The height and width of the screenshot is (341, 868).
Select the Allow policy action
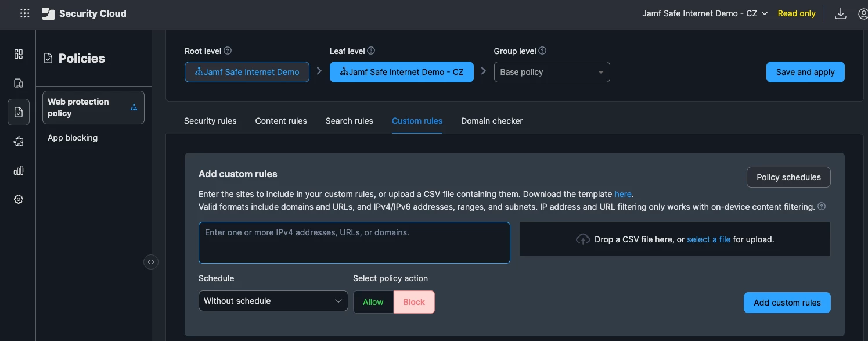373,302
